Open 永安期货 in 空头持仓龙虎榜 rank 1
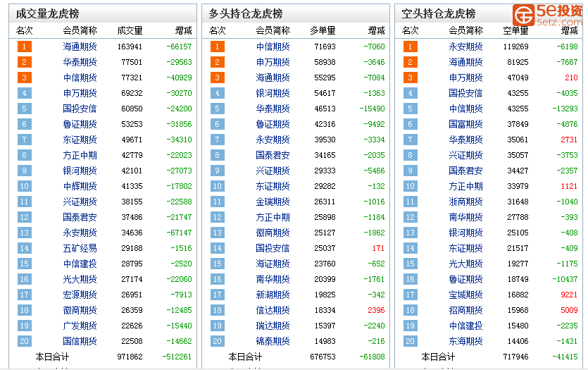Viewport: 588px width, 370px height. [x=465, y=47]
